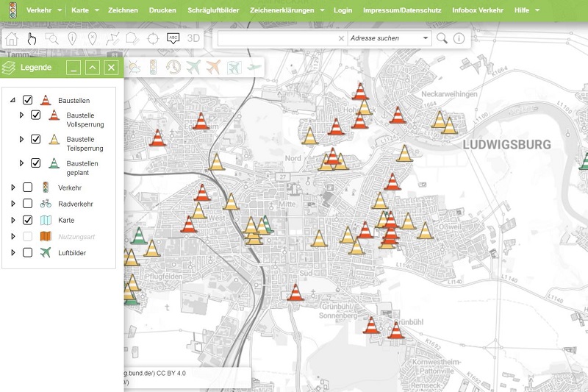Select the info pin query tool
The height and width of the screenshot is (392, 588).
pyautogui.click(x=72, y=39)
